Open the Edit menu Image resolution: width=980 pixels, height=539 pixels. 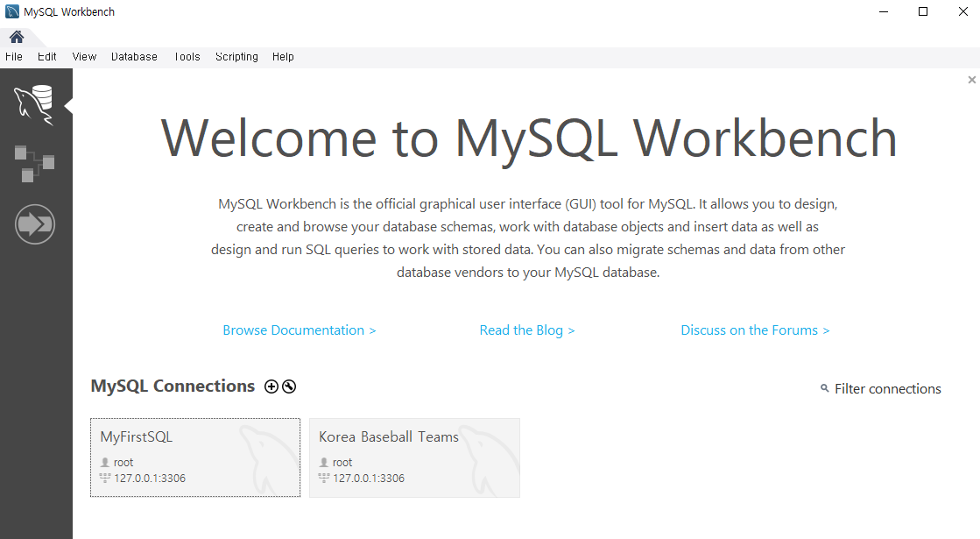pos(47,57)
